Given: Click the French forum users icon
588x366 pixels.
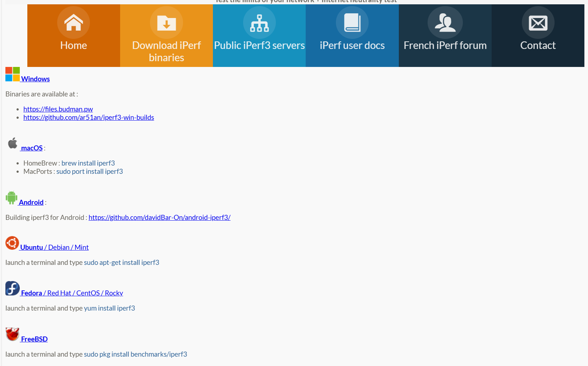Looking at the screenshot, I should (445, 22).
